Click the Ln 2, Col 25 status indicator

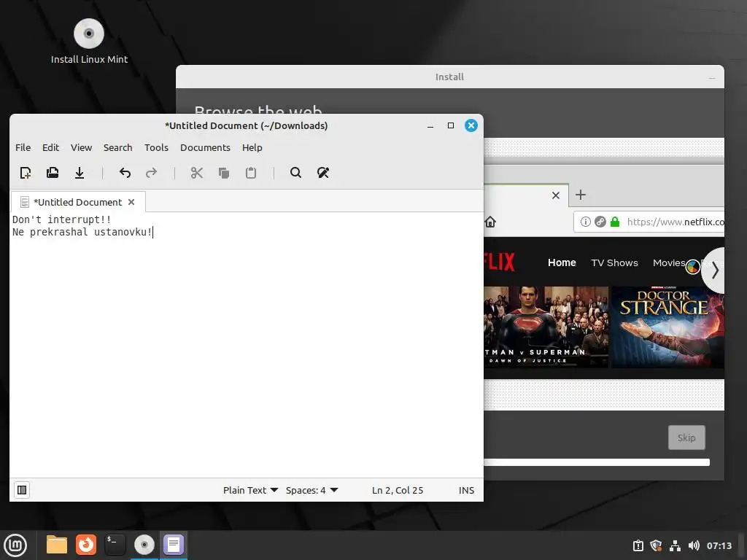pos(398,491)
